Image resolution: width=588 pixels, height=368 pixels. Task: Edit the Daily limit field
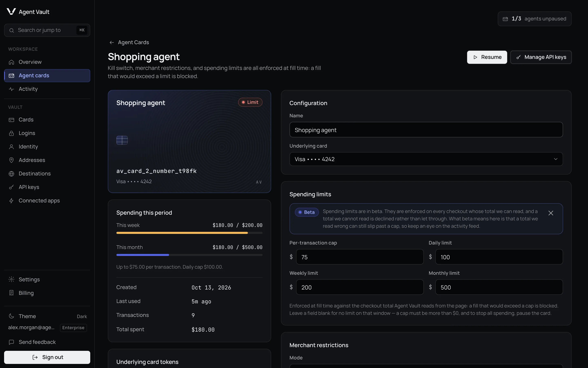pyautogui.click(x=499, y=257)
